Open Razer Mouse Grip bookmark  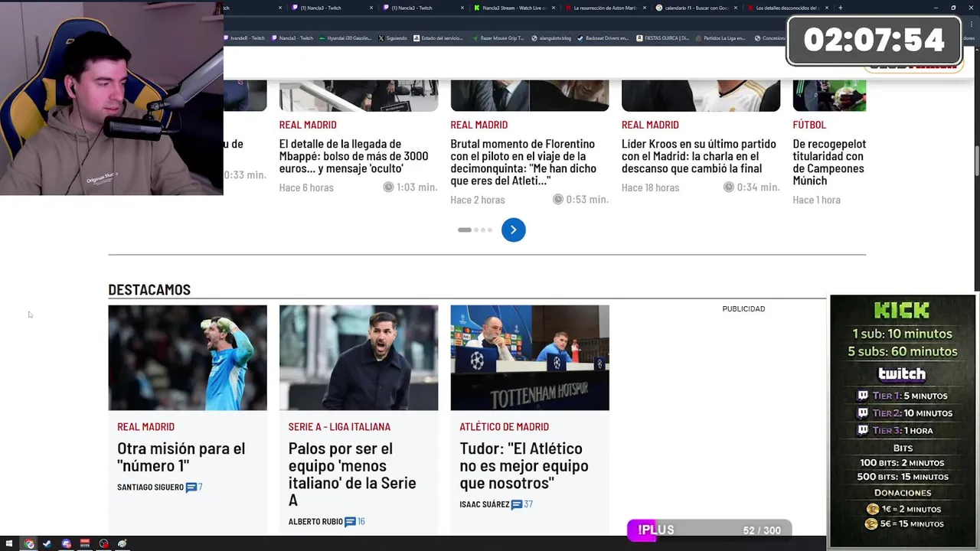click(x=498, y=37)
